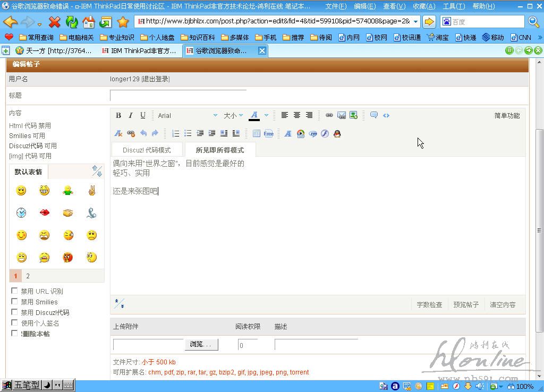Click the red X stop loading button
544x392 pixels.
(x=54, y=22)
